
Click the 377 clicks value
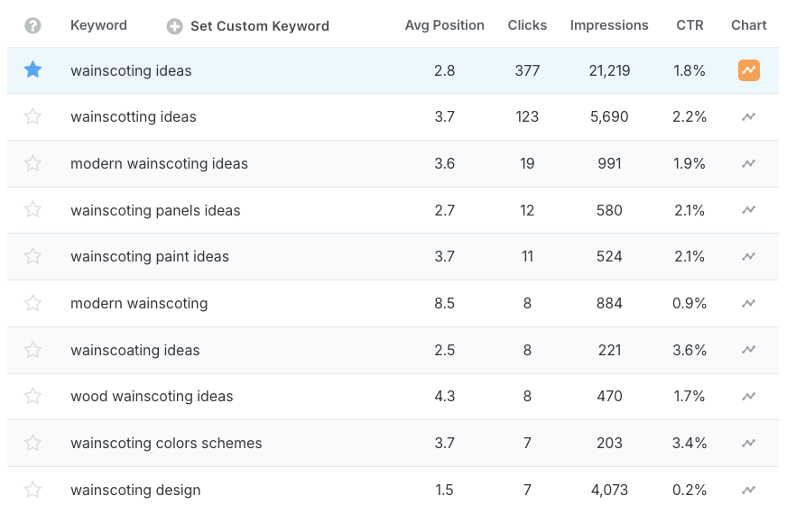pyautogui.click(x=527, y=70)
